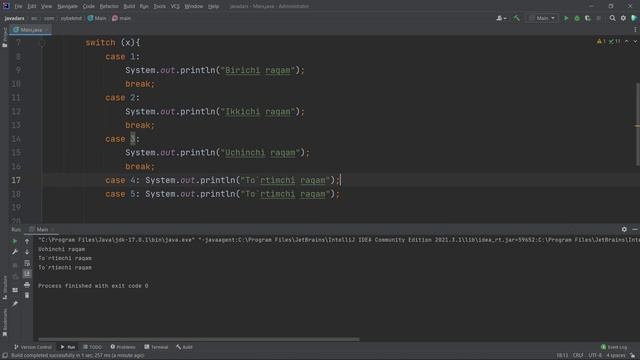Open the View menu
This screenshot has width=640, height=360.
[x=47, y=7]
